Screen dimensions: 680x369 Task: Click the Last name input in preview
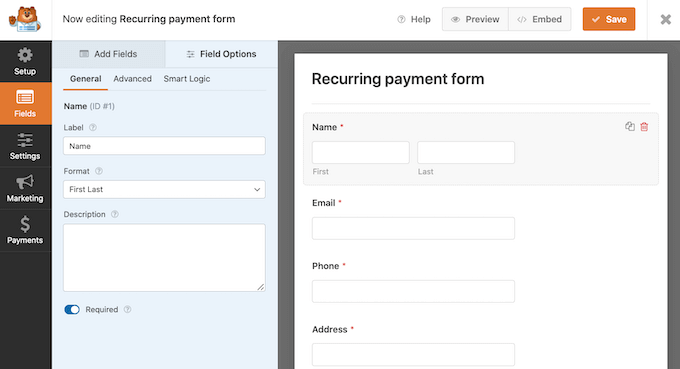[466, 152]
